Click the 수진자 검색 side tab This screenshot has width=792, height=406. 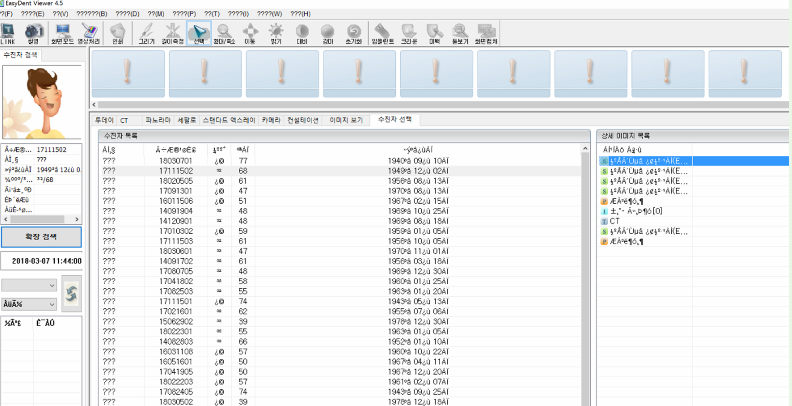(20, 55)
